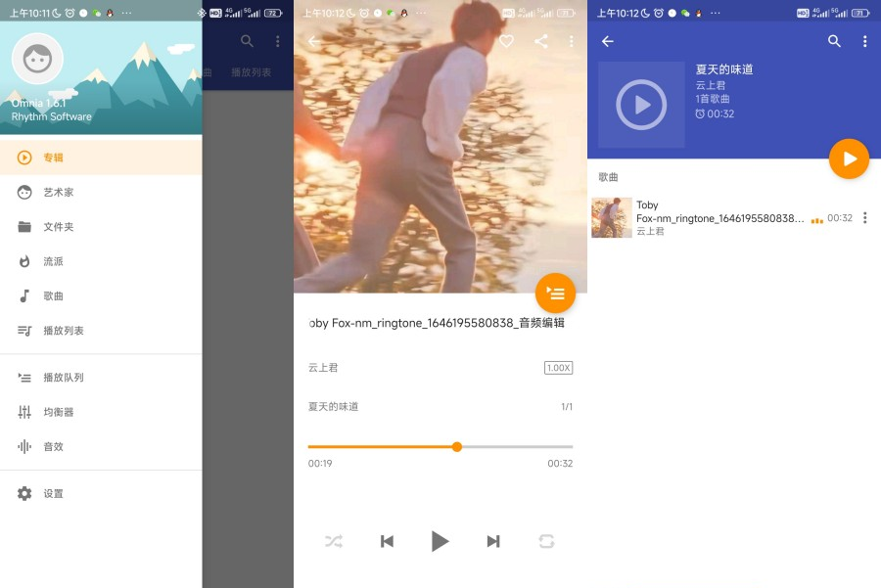
Task: Click the equalizer sliders icon beside 均衡器
Action: click(x=24, y=412)
